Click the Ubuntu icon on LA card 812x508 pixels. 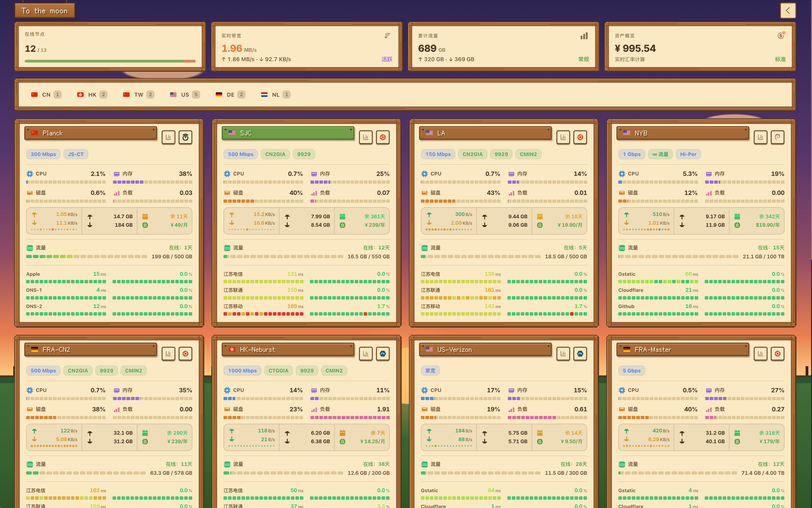[580, 137]
